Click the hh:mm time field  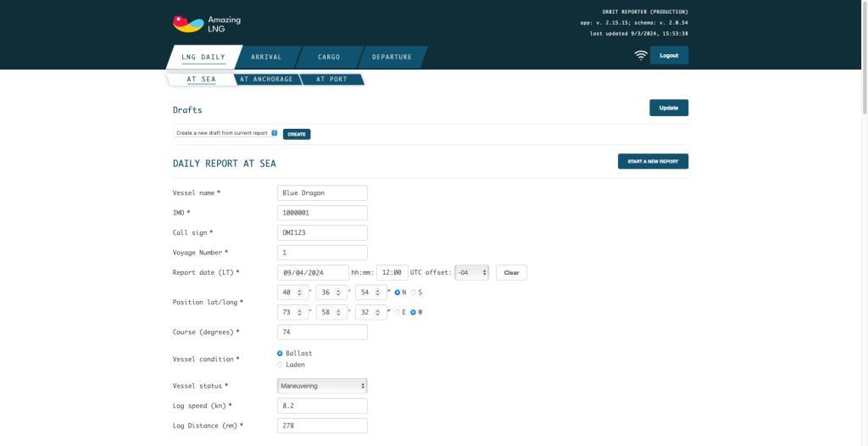(392, 272)
